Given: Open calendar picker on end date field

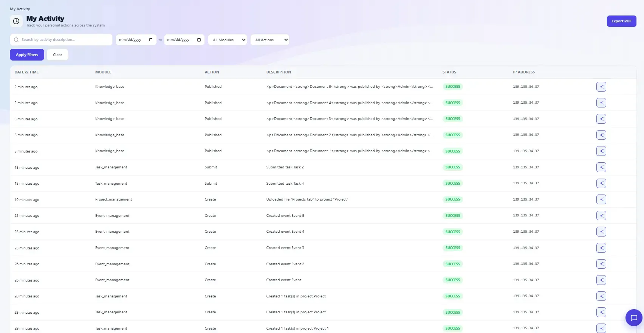Looking at the screenshot, I should point(199,40).
